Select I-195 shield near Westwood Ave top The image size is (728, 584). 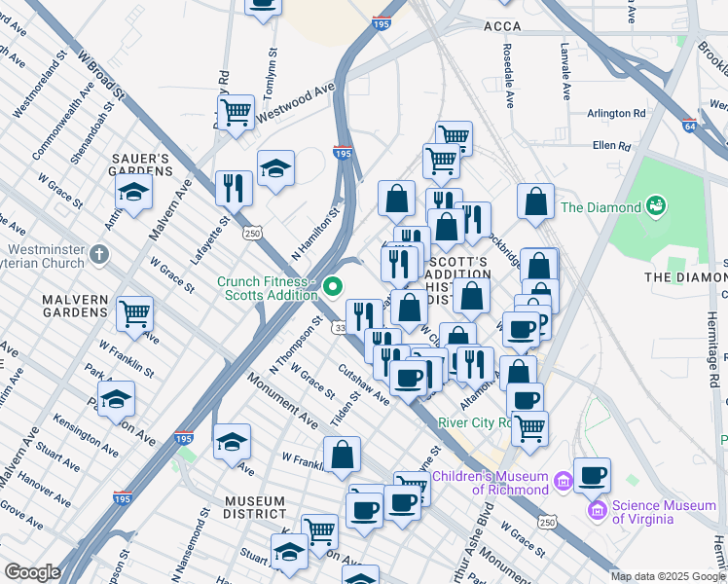[x=382, y=23]
